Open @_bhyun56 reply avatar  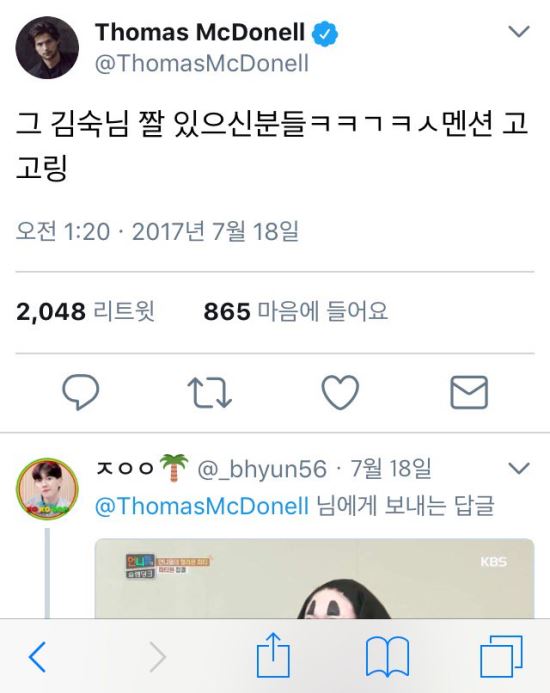click(47, 489)
